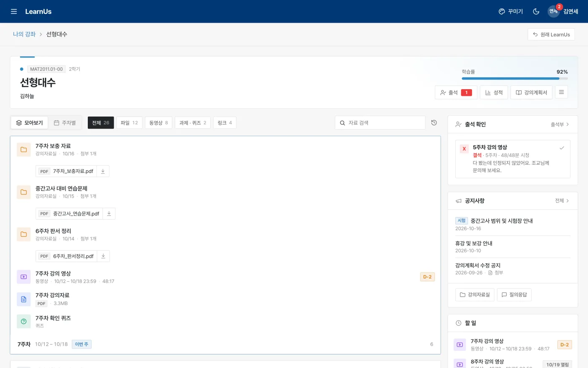Viewport: 588px width, 368px height.
Task: Open 성적 grades button
Action: (493, 93)
